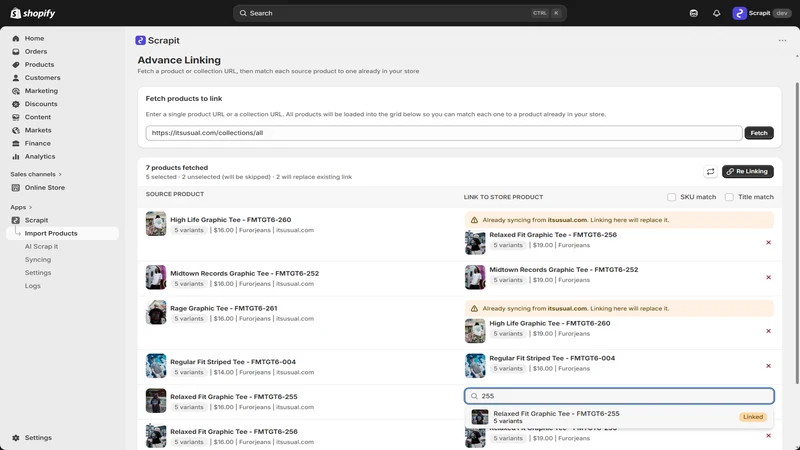Image resolution: width=800 pixels, height=450 pixels.
Task: Click the warning icon above linked High Life Tee
Action: pyautogui.click(x=474, y=309)
